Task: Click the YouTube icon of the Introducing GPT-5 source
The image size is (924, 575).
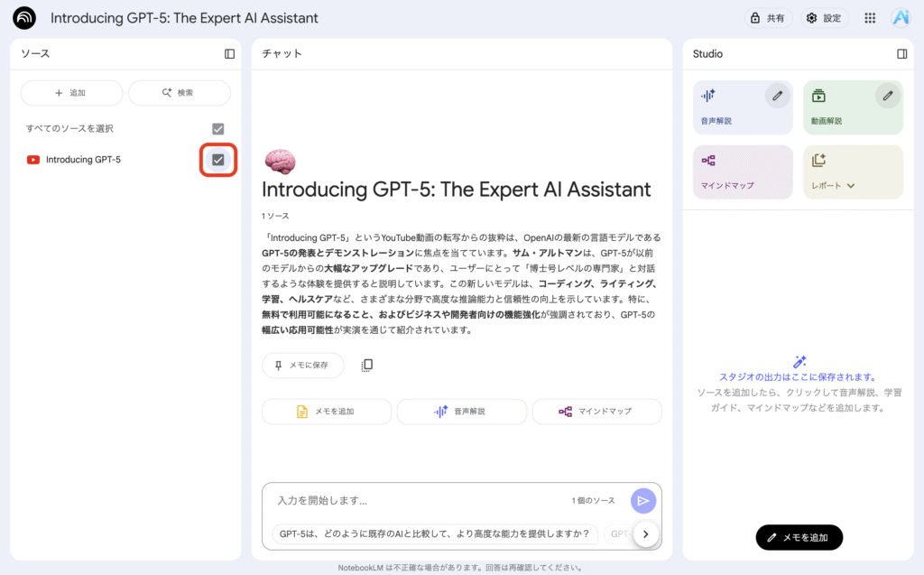Action: point(33,160)
